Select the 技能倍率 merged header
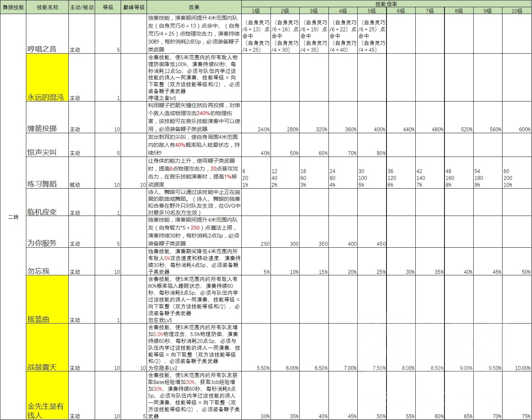The height and width of the screenshot is (420, 532). (x=386, y=4)
